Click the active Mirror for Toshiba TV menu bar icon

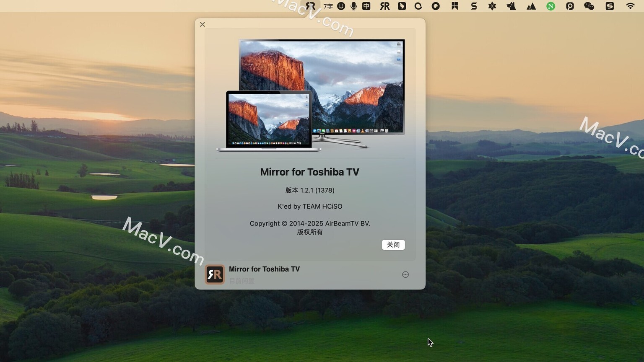click(x=310, y=6)
